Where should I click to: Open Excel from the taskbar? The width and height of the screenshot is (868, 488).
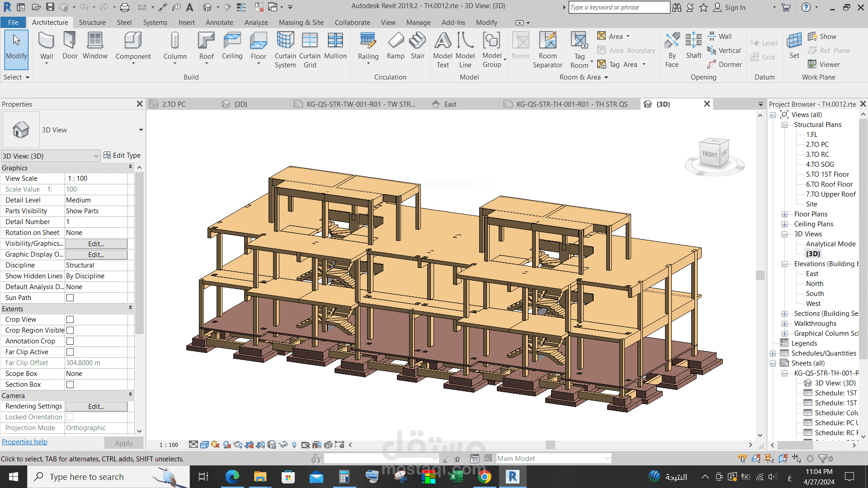click(x=456, y=477)
